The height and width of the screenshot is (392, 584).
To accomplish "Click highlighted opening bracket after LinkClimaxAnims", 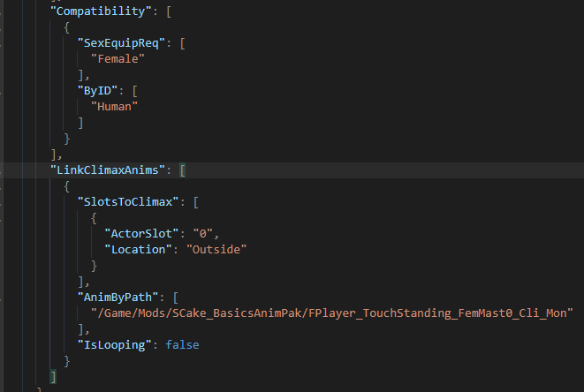I will click(184, 170).
